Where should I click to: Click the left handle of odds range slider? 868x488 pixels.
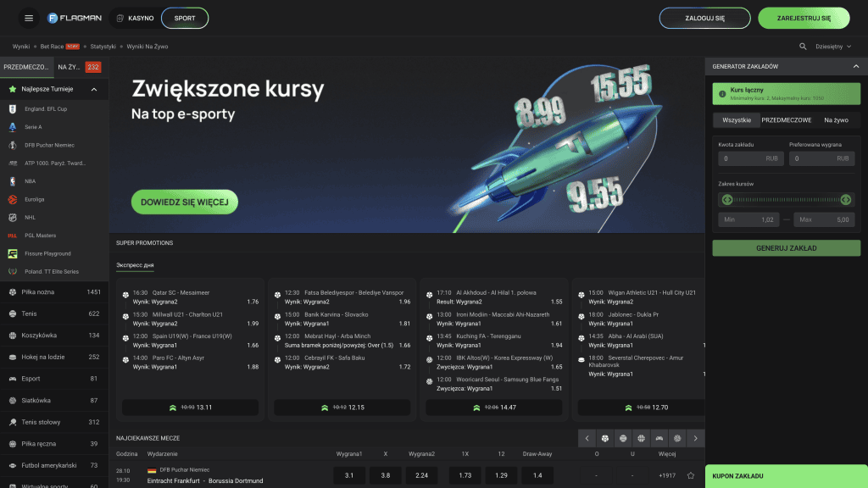coord(726,200)
